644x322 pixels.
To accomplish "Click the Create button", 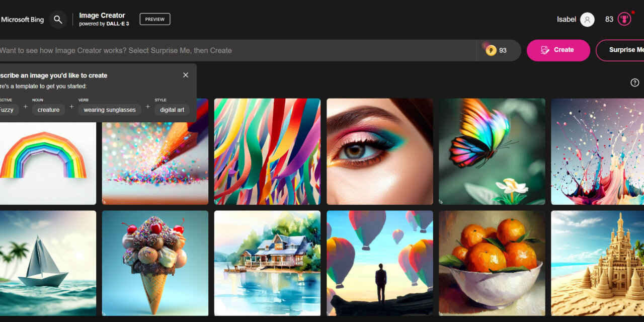I will point(558,50).
